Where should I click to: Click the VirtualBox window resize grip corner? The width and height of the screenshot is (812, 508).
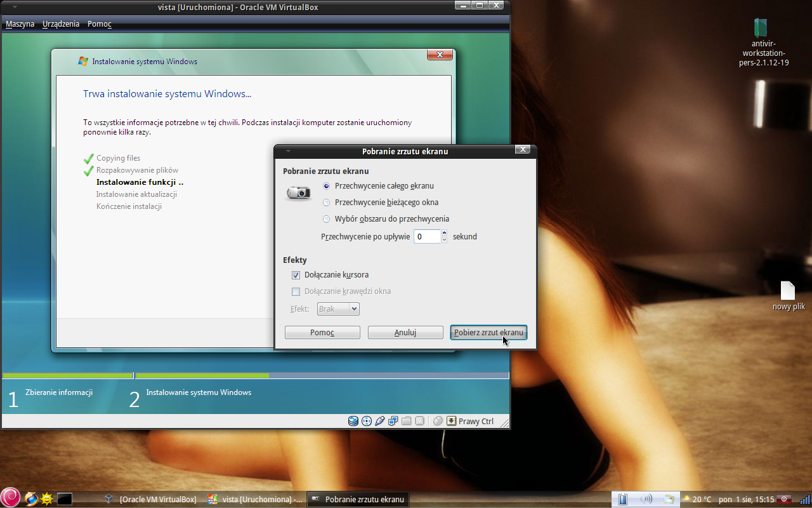(x=503, y=422)
